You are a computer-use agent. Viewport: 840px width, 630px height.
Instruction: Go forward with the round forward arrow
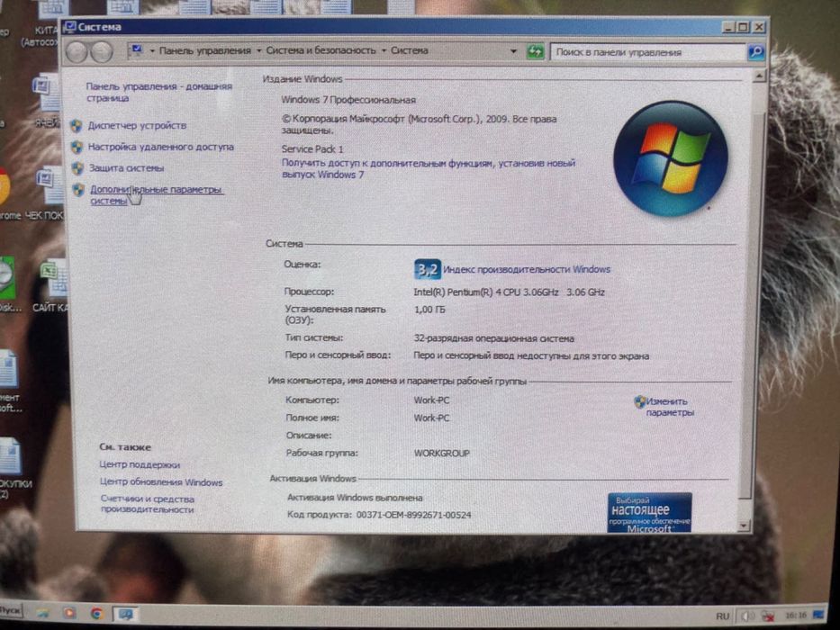tap(101, 52)
